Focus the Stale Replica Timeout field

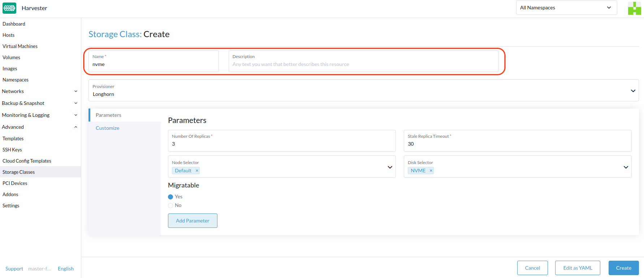tap(518, 141)
